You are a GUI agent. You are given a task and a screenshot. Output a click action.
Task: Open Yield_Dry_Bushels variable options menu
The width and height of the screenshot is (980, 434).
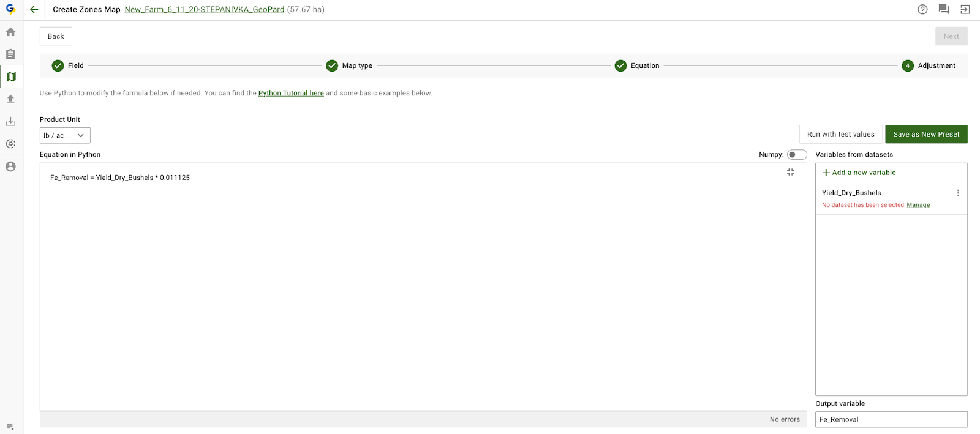click(x=958, y=193)
